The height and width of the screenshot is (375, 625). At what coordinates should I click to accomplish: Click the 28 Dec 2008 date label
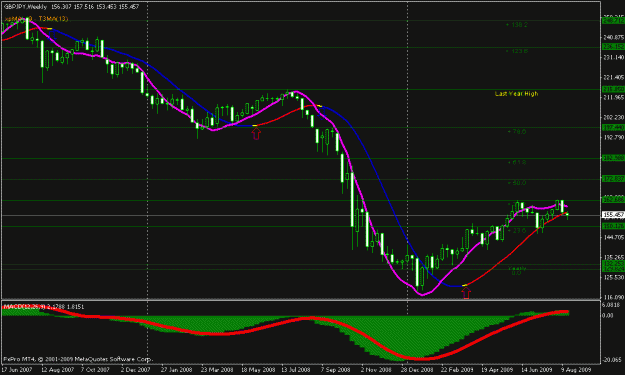tap(417, 370)
